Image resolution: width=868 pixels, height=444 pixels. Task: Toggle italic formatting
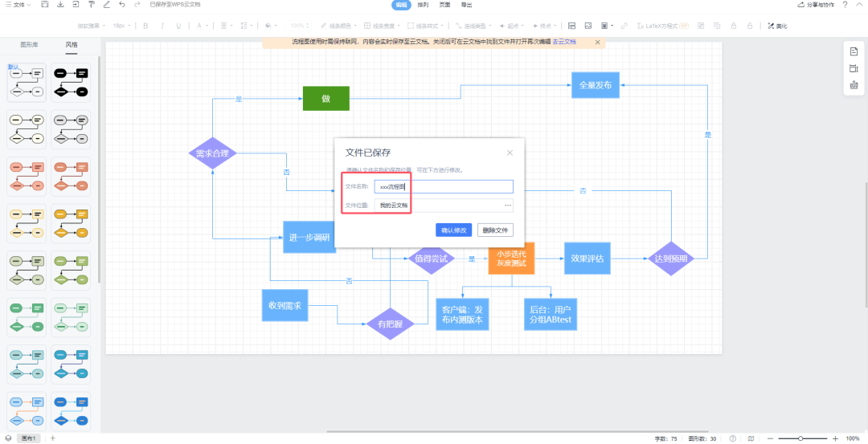(162, 26)
